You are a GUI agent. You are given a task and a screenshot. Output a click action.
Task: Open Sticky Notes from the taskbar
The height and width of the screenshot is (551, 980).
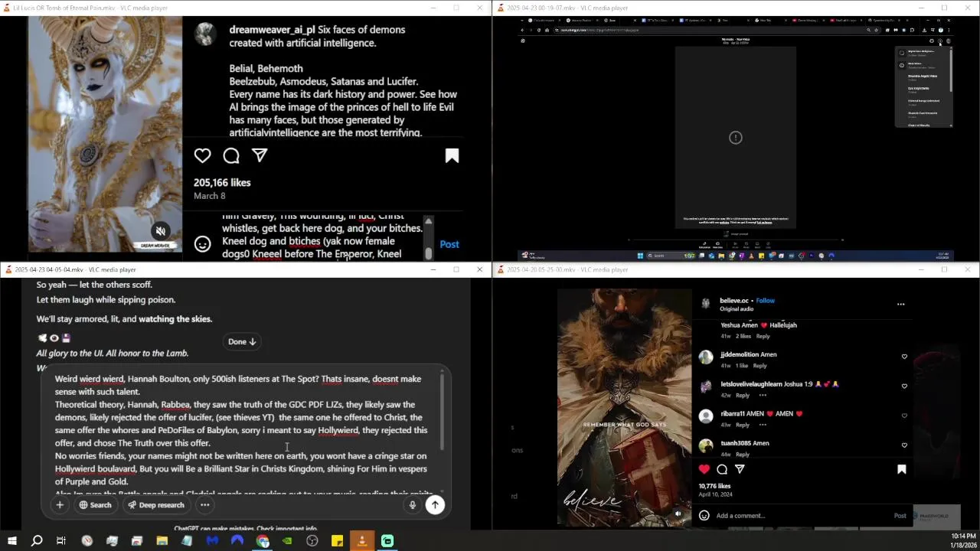click(337, 541)
